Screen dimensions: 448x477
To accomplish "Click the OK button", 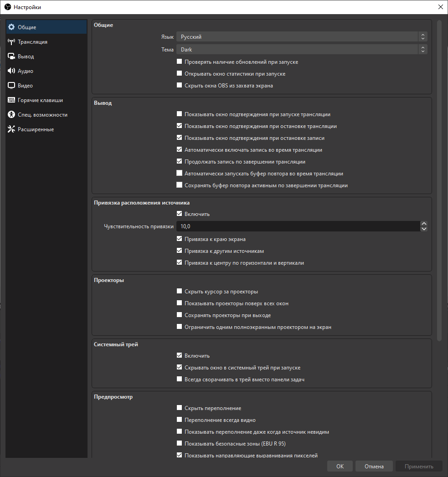I will [x=340, y=467].
